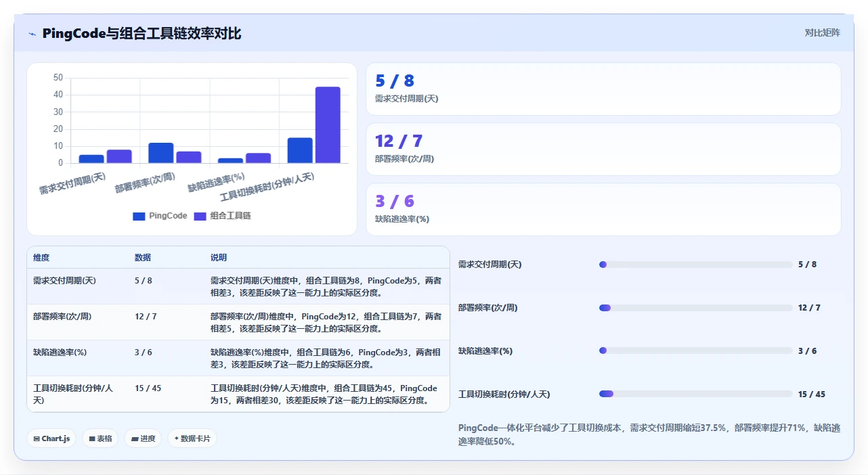Click the title icon beside PingCode与组合工具链效率对比

(32, 34)
